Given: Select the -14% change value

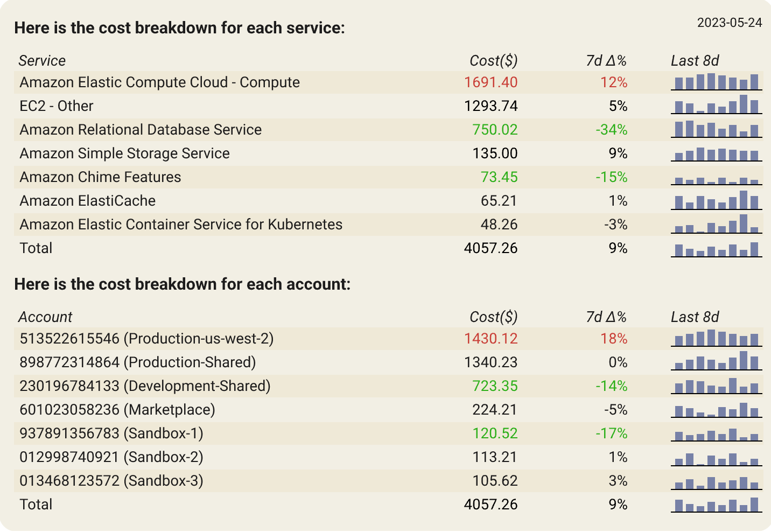Looking at the screenshot, I should pyautogui.click(x=612, y=386).
